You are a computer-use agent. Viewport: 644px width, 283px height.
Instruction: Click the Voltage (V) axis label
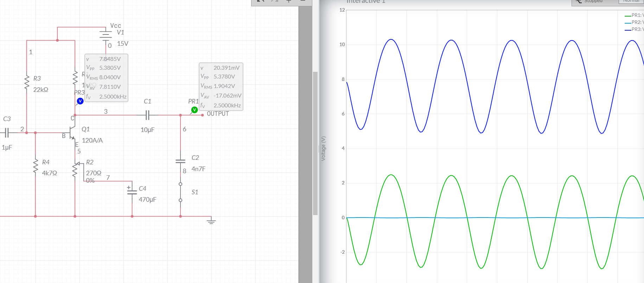324,149
